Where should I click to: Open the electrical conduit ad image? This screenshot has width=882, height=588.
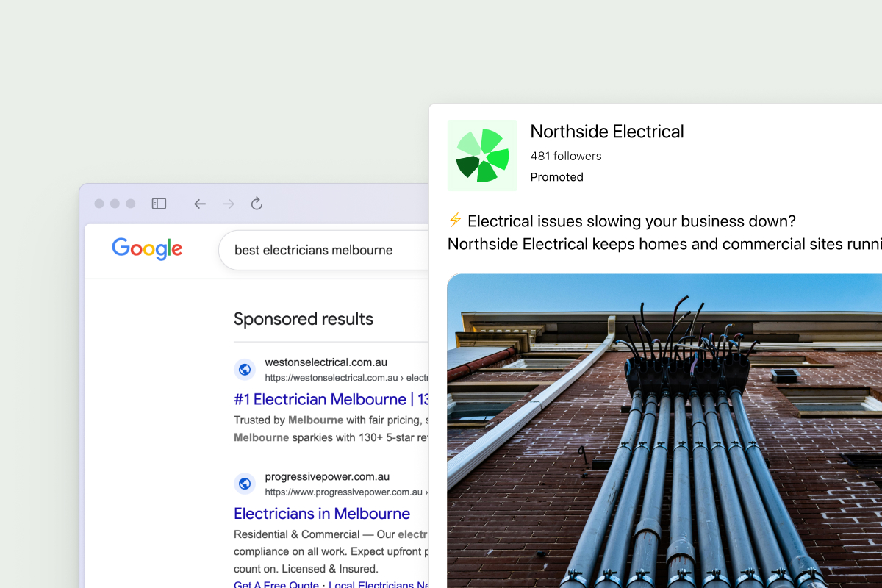click(664, 431)
